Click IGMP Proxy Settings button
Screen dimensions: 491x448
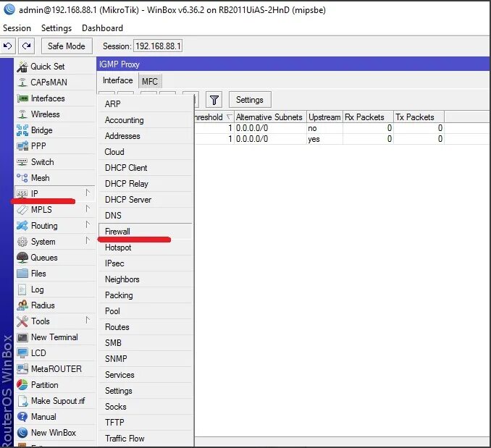coord(250,100)
